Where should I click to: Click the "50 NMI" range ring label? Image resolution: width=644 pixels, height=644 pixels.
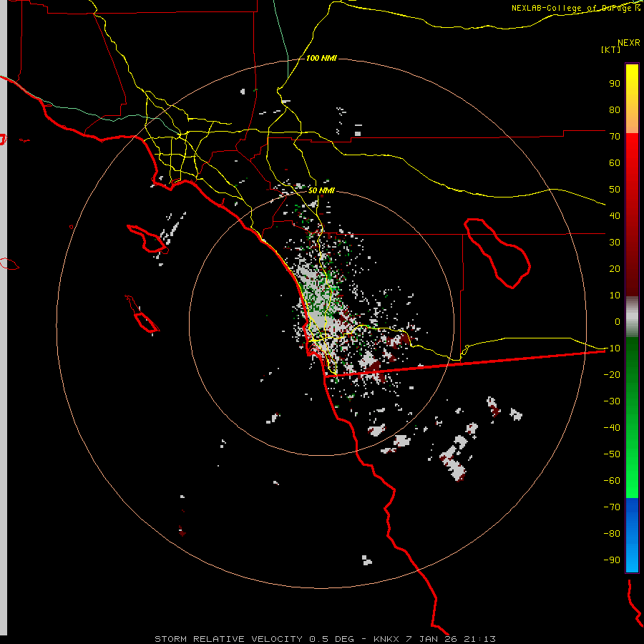321,190
